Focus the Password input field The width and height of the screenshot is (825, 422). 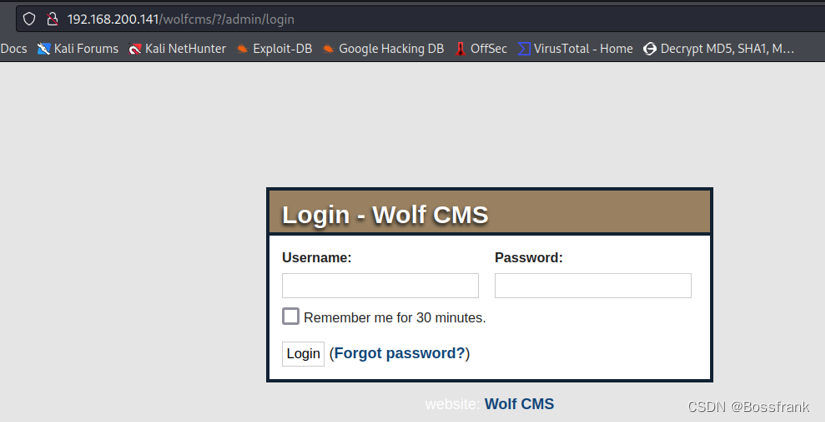pyautogui.click(x=593, y=286)
